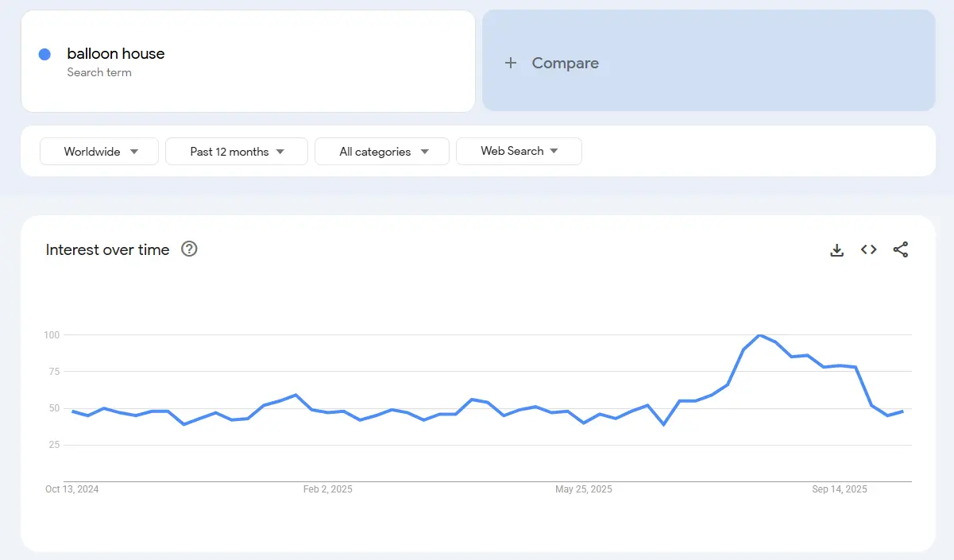954x560 pixels.
Task: Select the balloon house search term card
Action: [249, 62]
